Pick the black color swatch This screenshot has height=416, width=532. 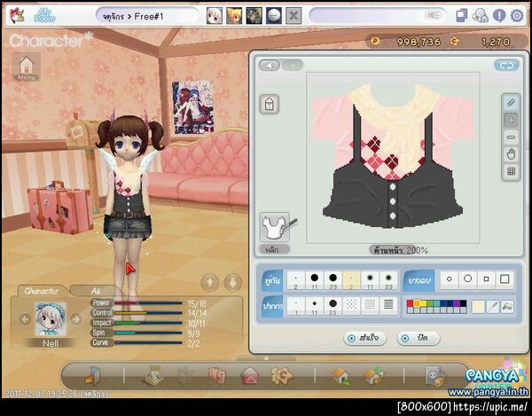(463, 303)
